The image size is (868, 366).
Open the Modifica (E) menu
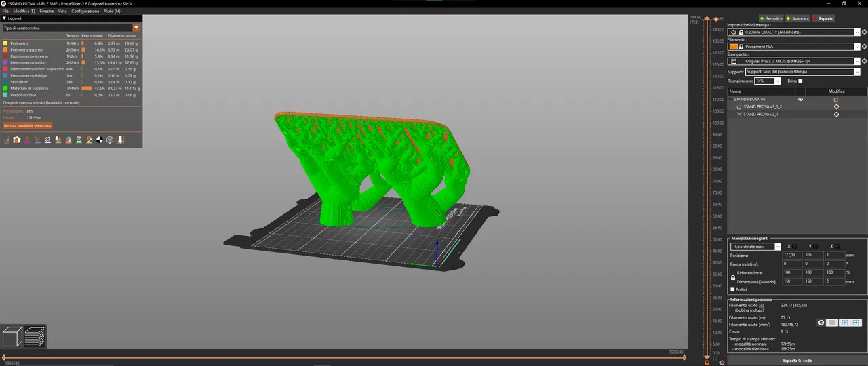pyautogui.click(x=24, y=12)
